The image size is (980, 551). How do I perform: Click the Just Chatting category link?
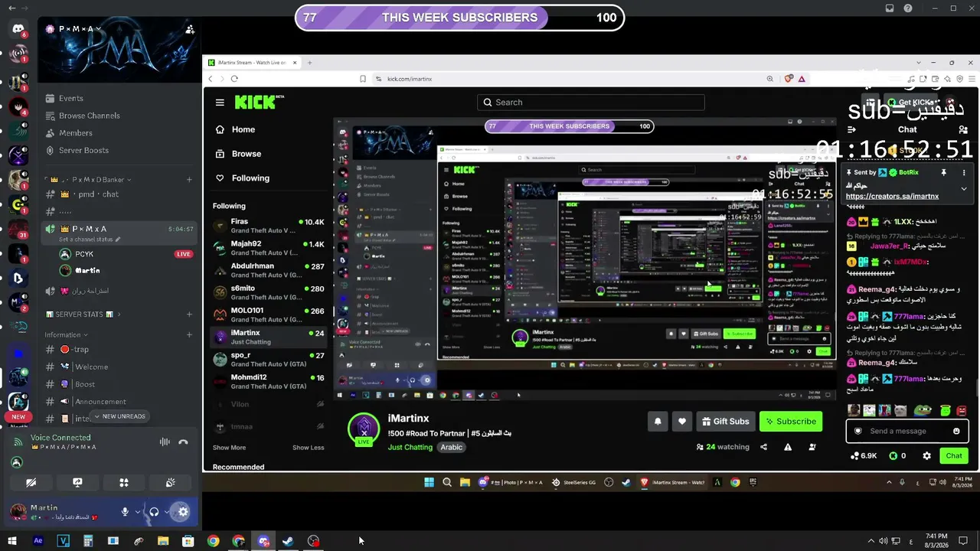(x=410, y=447)
